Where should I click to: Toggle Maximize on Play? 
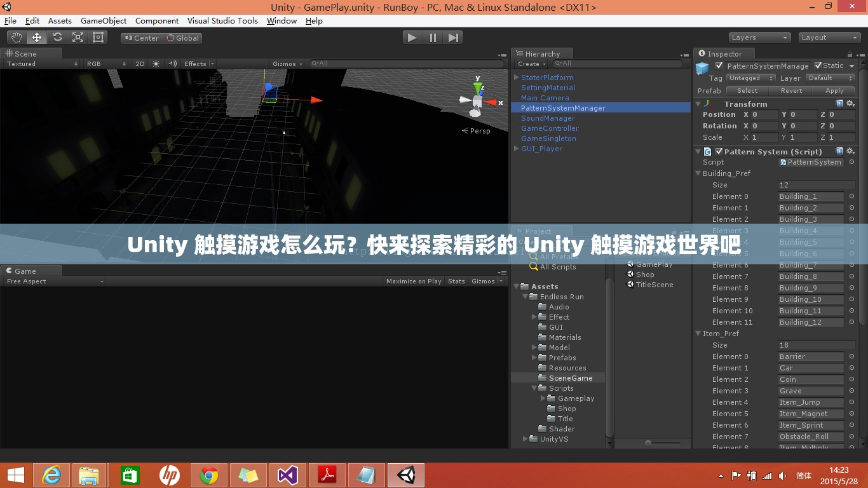tap(414, 281)
